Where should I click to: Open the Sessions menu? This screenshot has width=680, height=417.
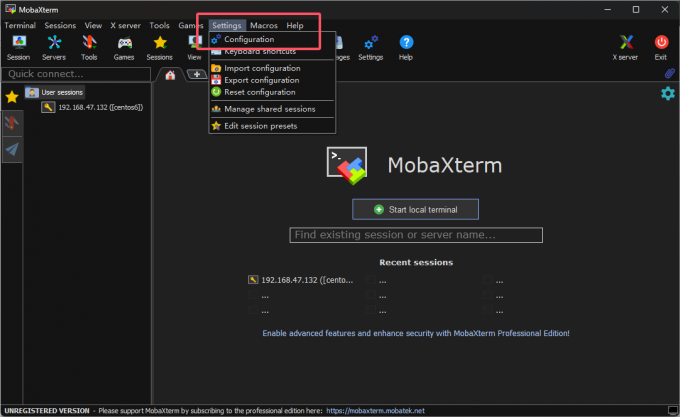click(x=60, y=25)
